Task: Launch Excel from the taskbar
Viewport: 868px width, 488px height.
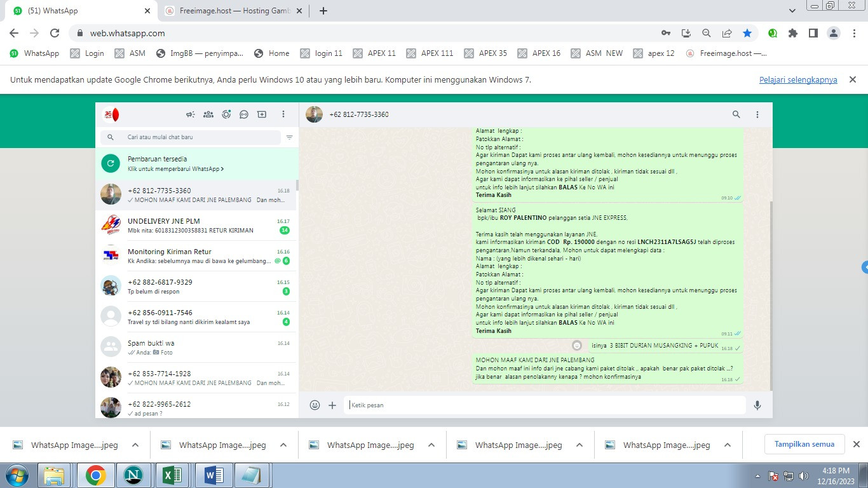Action: [173, 475]
